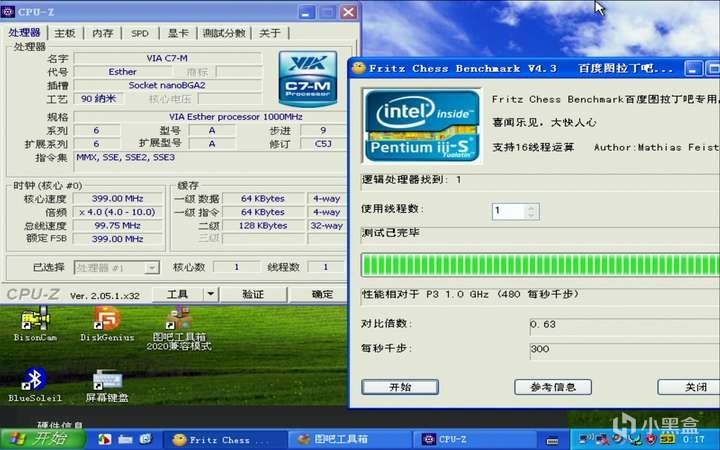Screen dimensions: 720x450
Task: Click the system tray clock
Action: tap(693, 439)
